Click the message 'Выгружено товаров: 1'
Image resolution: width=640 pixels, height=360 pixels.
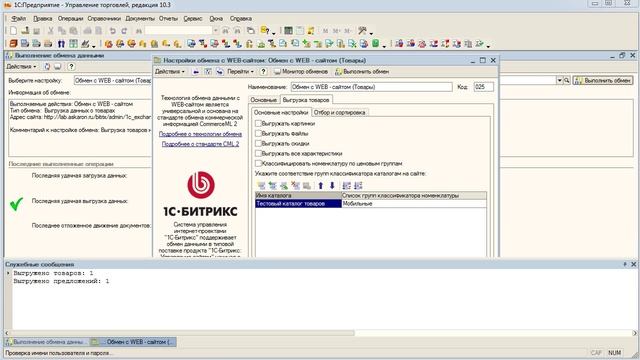click(53, 273)
